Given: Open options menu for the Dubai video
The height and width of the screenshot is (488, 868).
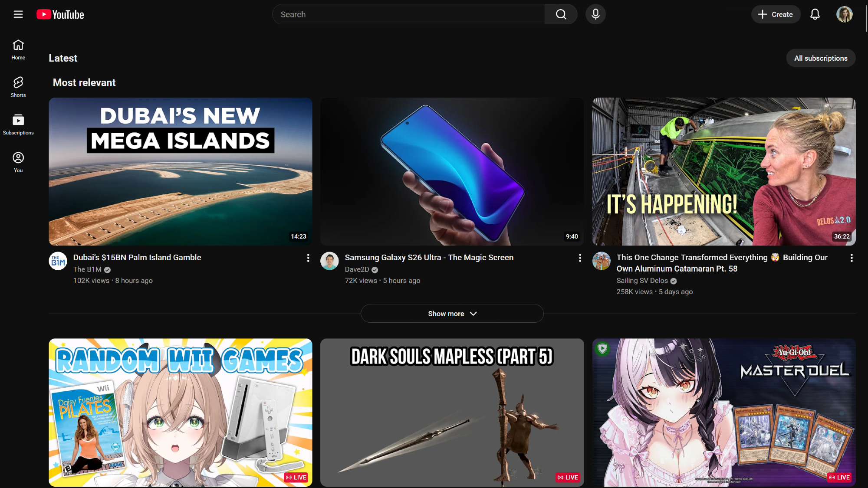Looking at the screenshot, I should click(x=308, y=258).
